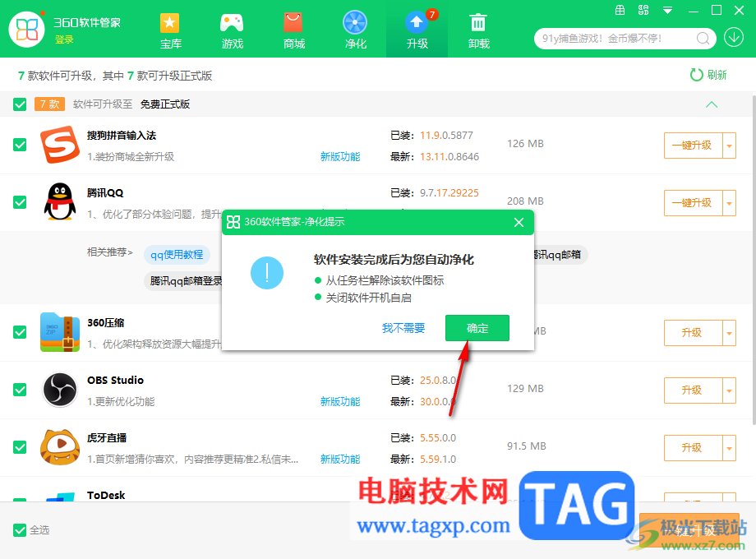
Task: Open dropdown arrow beside 虎牙直播 升级
Action: click(729, 447)
